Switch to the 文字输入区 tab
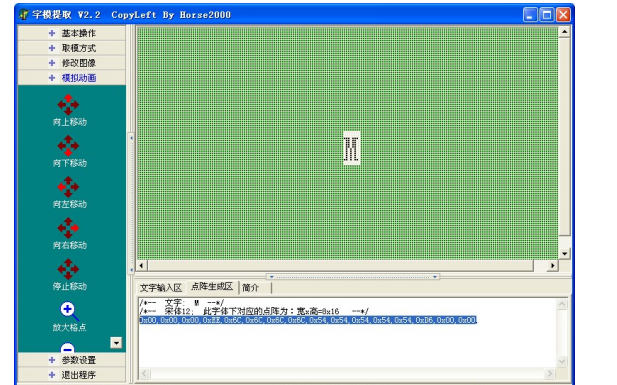This screenshot has width=617, height=385. (x=161, y=288)
